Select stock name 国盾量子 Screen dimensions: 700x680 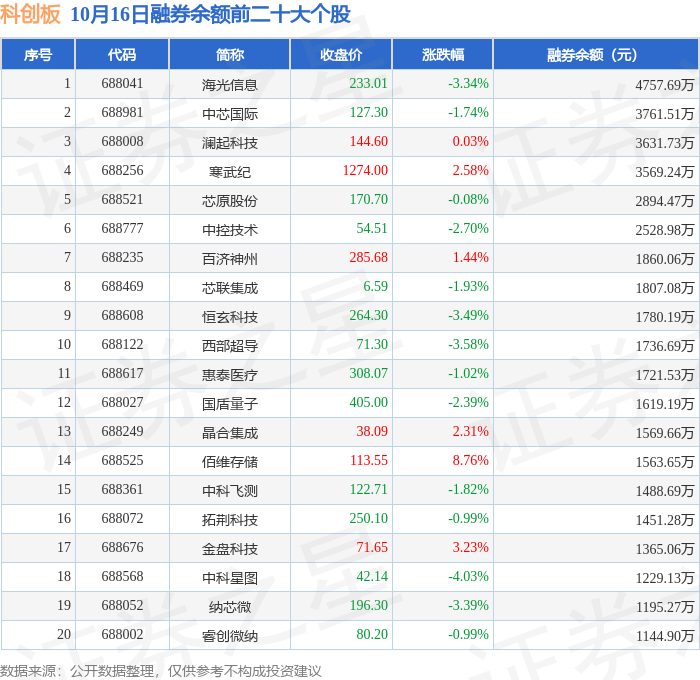click(x=229, y=404)
